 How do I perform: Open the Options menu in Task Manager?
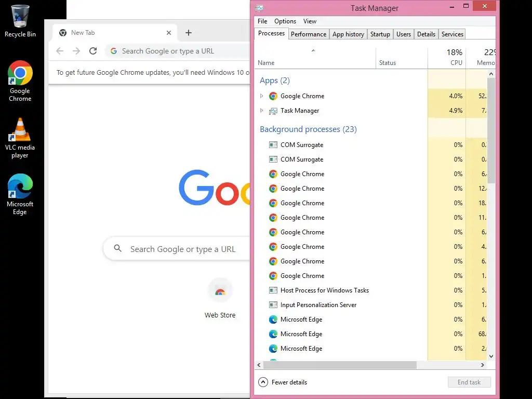coord(285,21)
